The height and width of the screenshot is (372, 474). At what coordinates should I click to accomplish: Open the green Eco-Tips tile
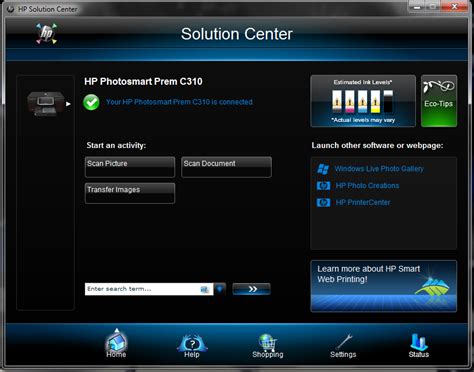point(439,101)
